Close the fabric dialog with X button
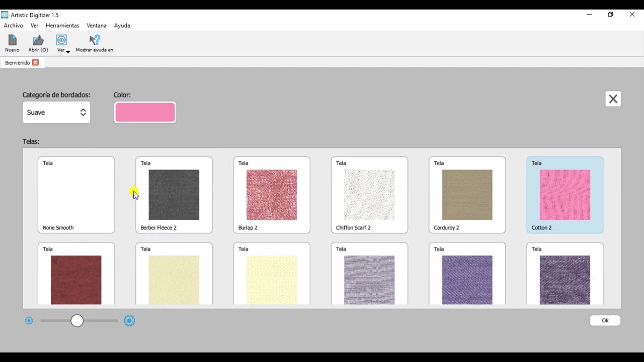 click(x=613, y=99)
